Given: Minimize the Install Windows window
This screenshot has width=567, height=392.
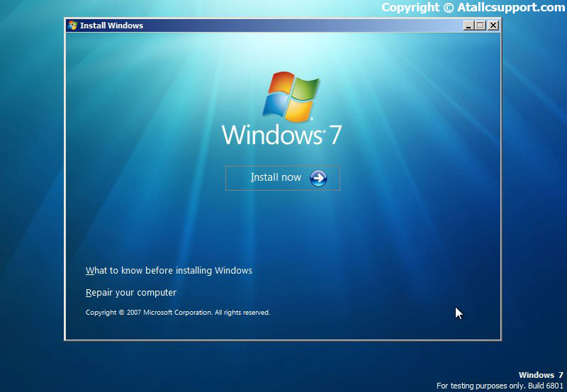Looking at the screenshot, I should pyautogui.click(x=468, y=26).
